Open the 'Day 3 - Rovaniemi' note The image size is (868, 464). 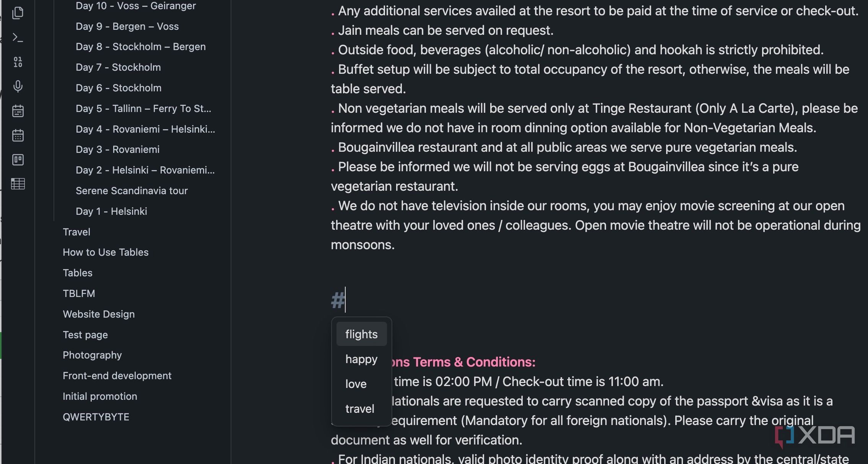[x=117, y=149]
